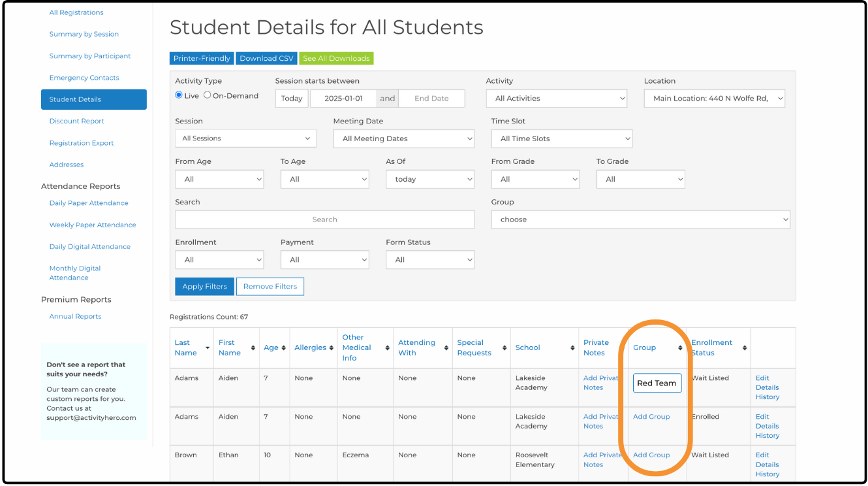
Task: Select the Live activity type radio
Action: tap(179, 95)
